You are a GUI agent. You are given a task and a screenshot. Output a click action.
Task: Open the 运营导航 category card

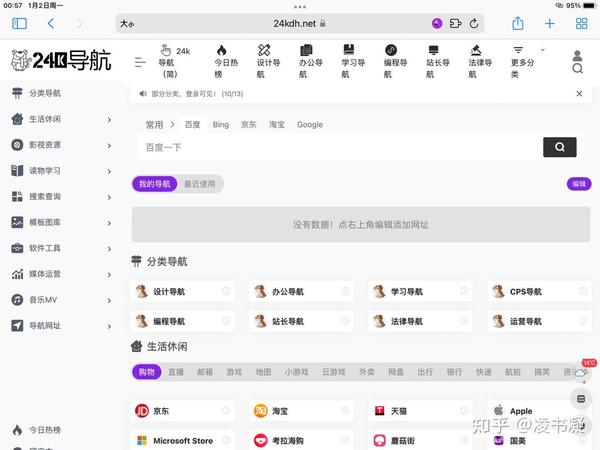pyautogui.click(x=539, y=321)
